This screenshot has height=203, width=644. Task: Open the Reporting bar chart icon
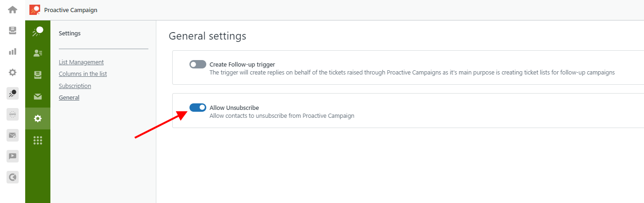[x=13, y=51]
